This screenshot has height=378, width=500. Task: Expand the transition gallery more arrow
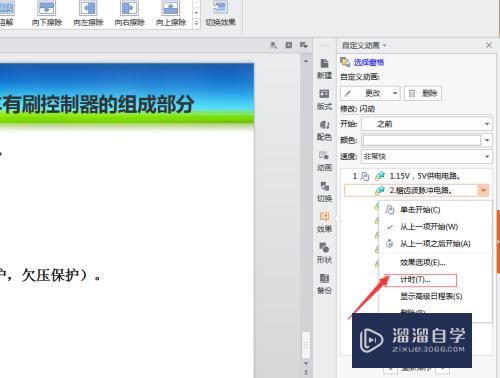tap(196, 23)
